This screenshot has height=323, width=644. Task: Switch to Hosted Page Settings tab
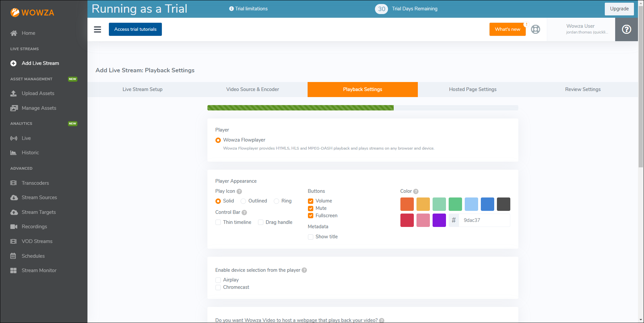(472, 89)
